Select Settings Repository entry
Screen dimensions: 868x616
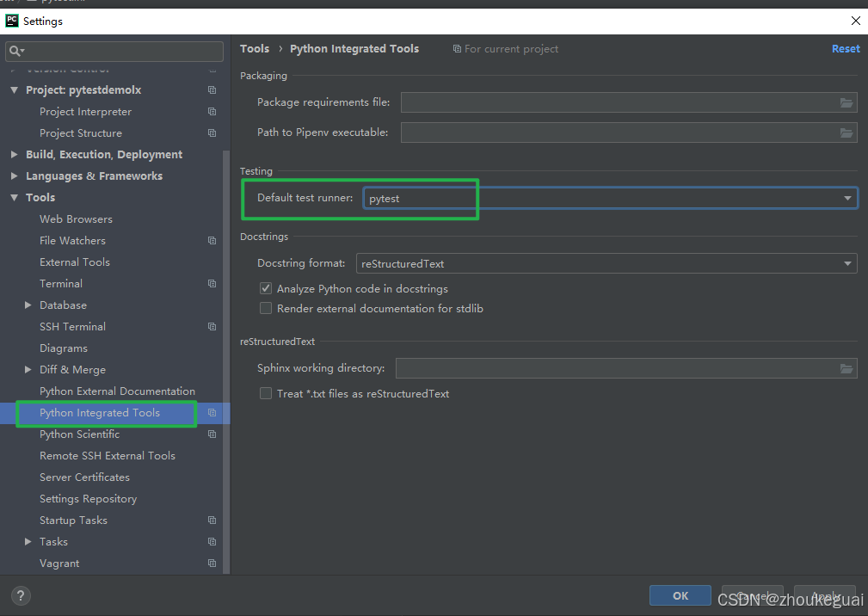(x=88, y=499)
